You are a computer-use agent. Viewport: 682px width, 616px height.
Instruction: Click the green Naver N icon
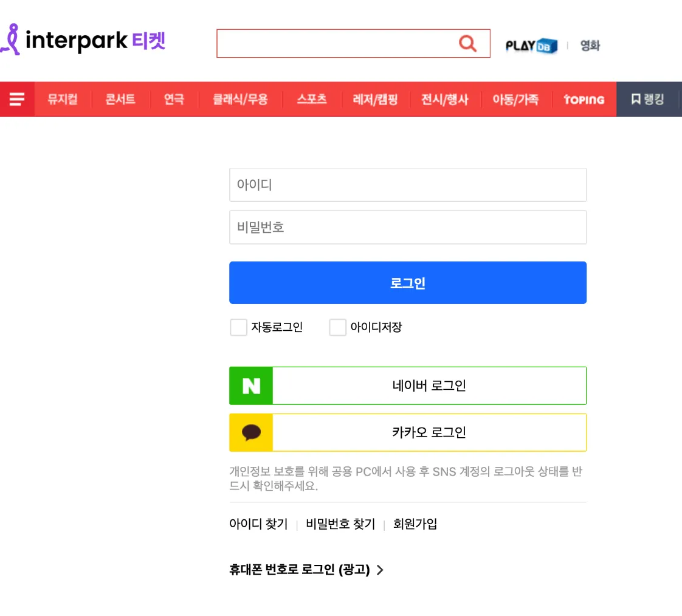pos(251,386)
